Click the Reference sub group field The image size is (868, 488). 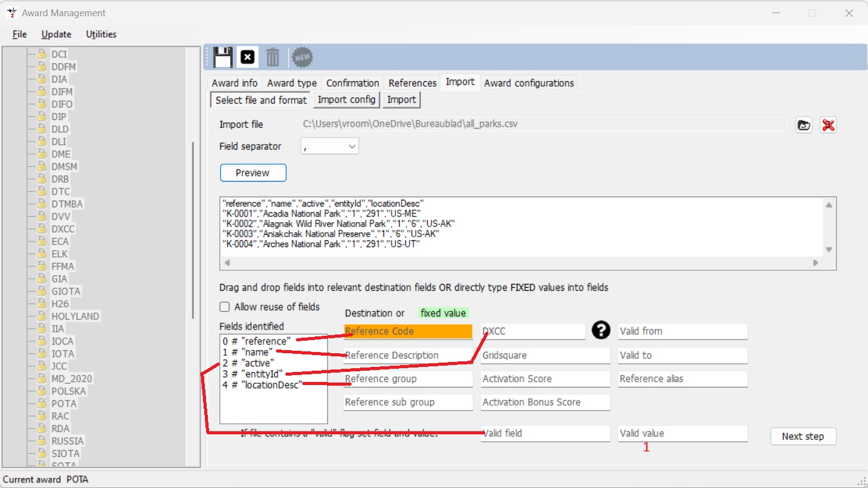pos(408,403)
